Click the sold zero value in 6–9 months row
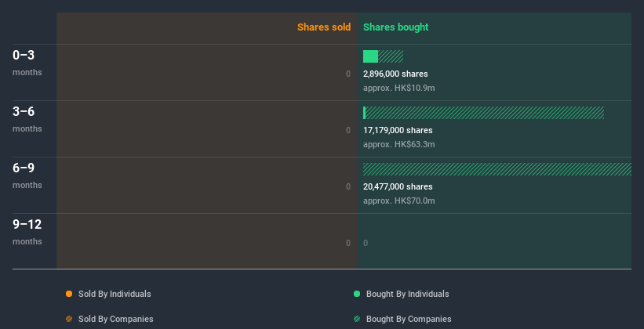Viewport: 644px width, 329px height. click(348, 186)
